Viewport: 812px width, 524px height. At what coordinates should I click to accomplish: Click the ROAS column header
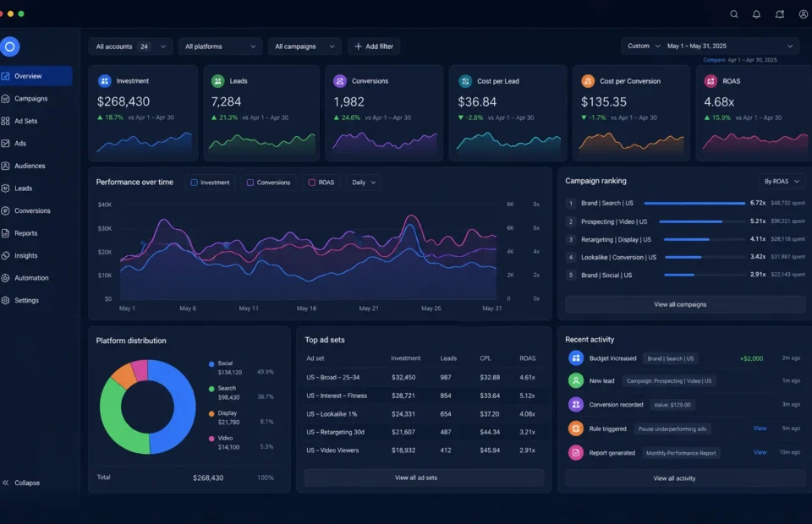pyautogui.click(x=527, y=358)
